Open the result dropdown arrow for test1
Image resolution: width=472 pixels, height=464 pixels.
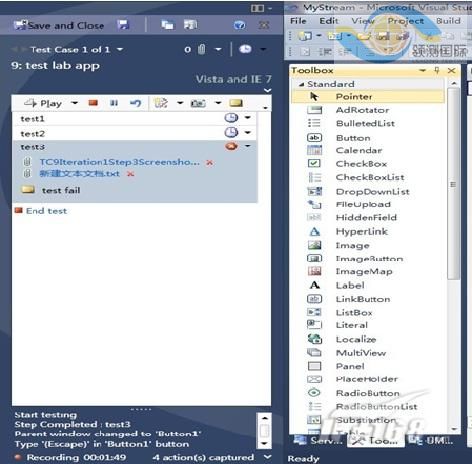point(248,117)
